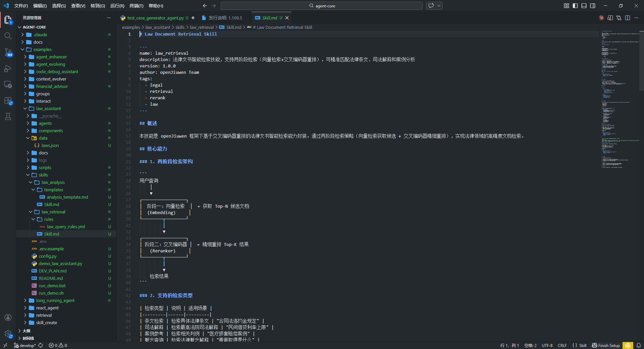Viewport: 644px width, 349px height.
Task: Click the 行 1, 列 1 cursor position
Action: tap(509, 345)
